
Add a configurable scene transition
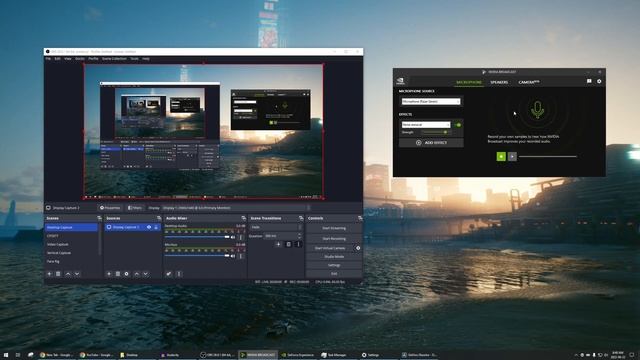click(x=278, y=244)
